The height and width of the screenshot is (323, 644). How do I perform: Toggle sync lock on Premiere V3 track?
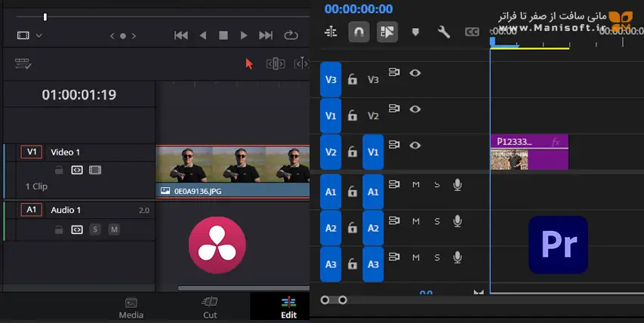pos(394,72)
